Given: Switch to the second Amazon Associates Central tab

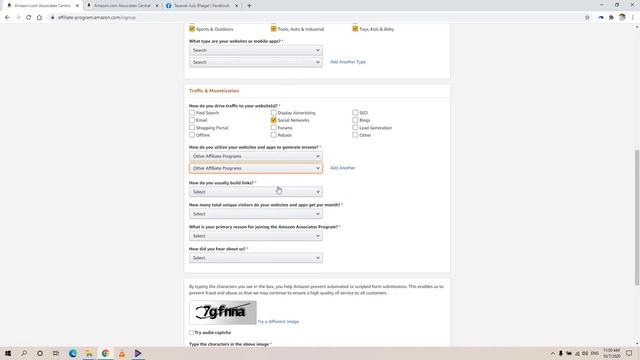Looking at the screenshot, I should (122, 6).
